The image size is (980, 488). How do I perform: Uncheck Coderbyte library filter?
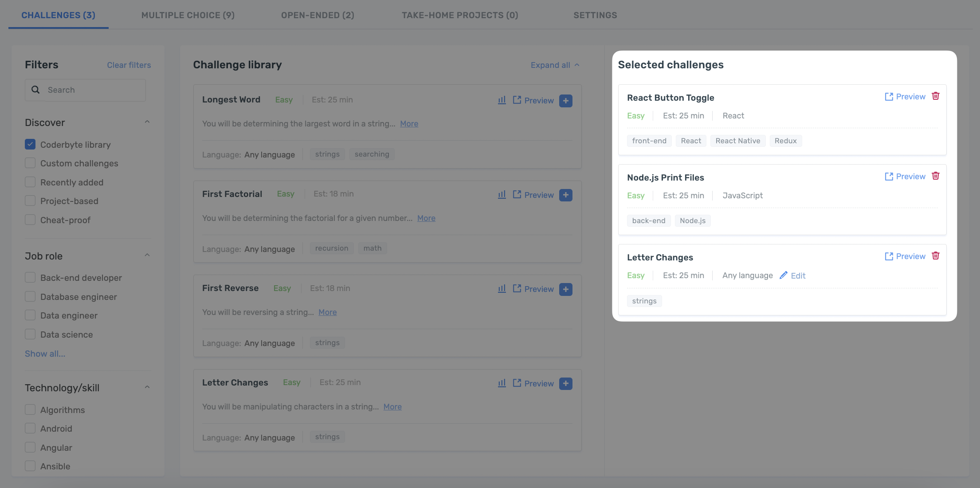pyautogui.click(x=30, y=144)
